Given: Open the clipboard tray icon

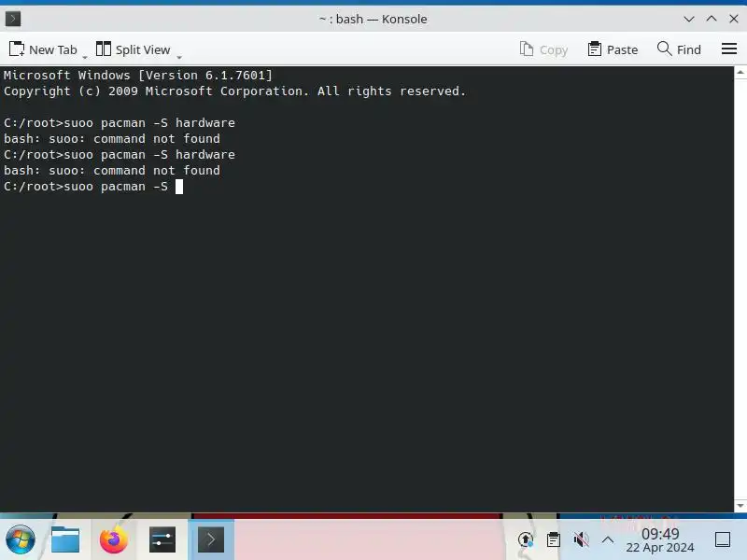Looking at the screenshot, I should coord(553,540).
